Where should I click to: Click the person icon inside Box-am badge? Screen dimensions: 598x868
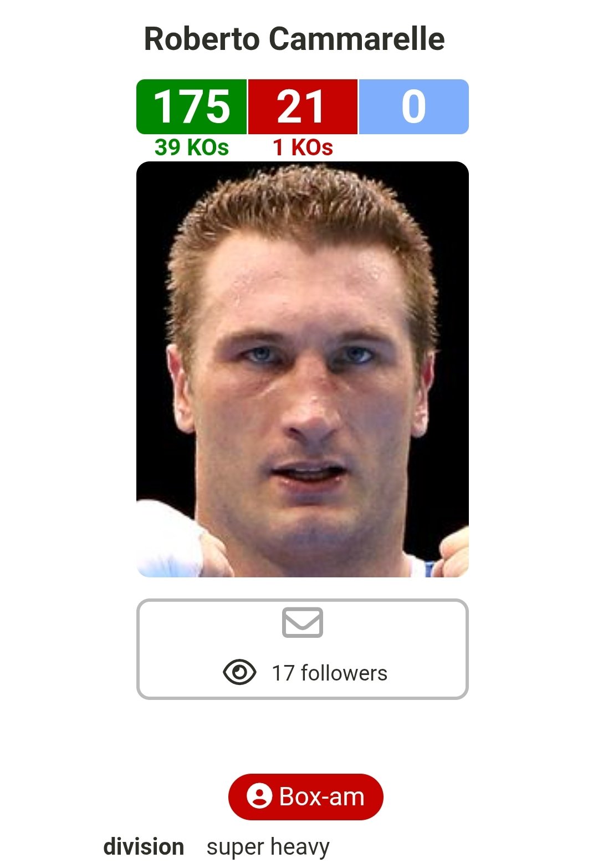[x=259, y=796]
